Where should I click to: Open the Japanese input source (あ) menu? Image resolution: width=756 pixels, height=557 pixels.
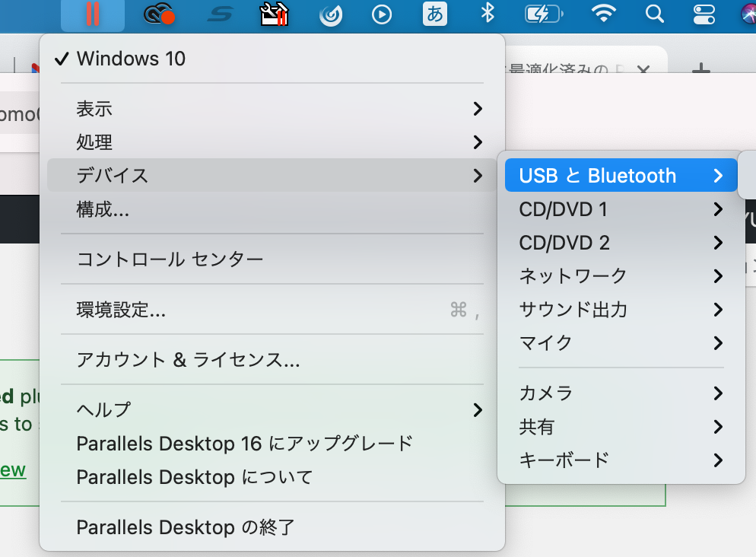(x=435, y=14)
